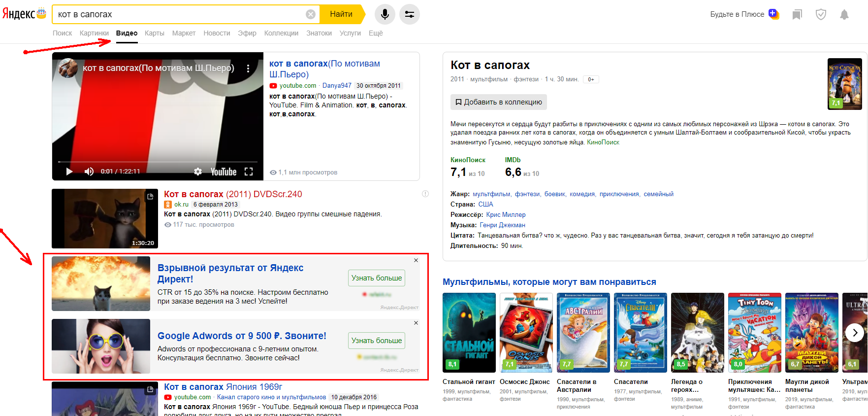Open кот в сапогах(По мотивам Ш.Пьеро) title link
The width and height of the screenshot is (868, 416).
pos(324,69)
